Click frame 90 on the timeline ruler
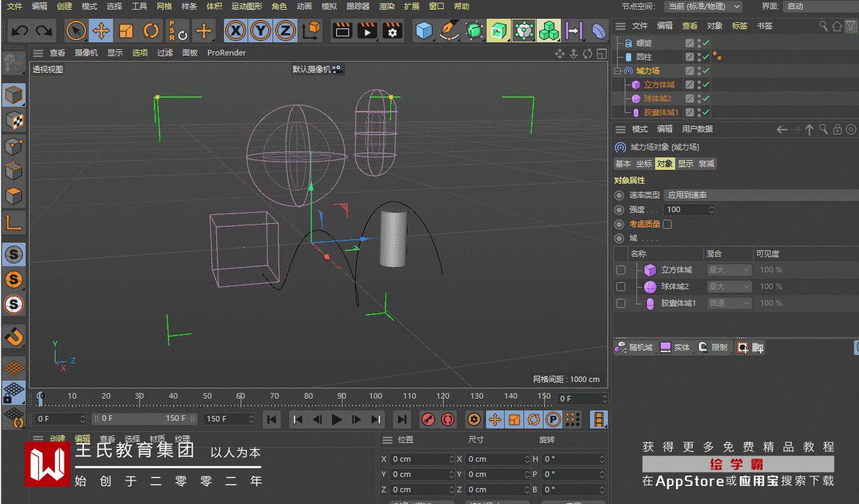 pos(342,397)
